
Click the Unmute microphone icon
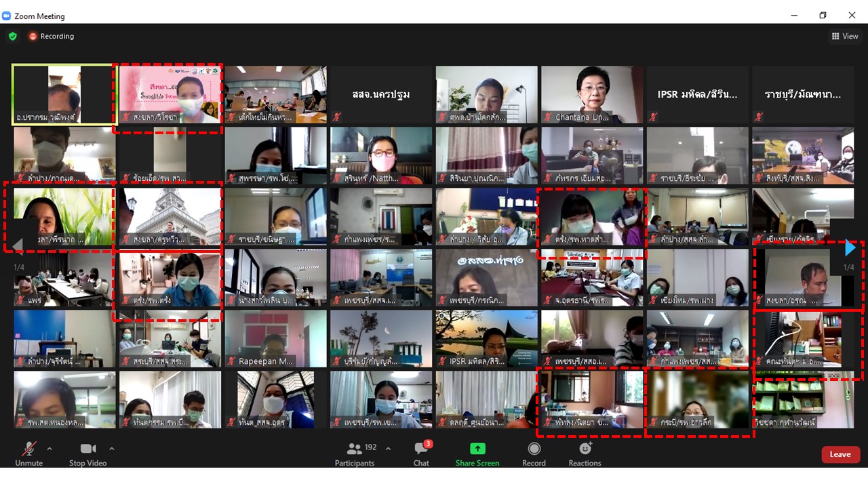point(28,449)
